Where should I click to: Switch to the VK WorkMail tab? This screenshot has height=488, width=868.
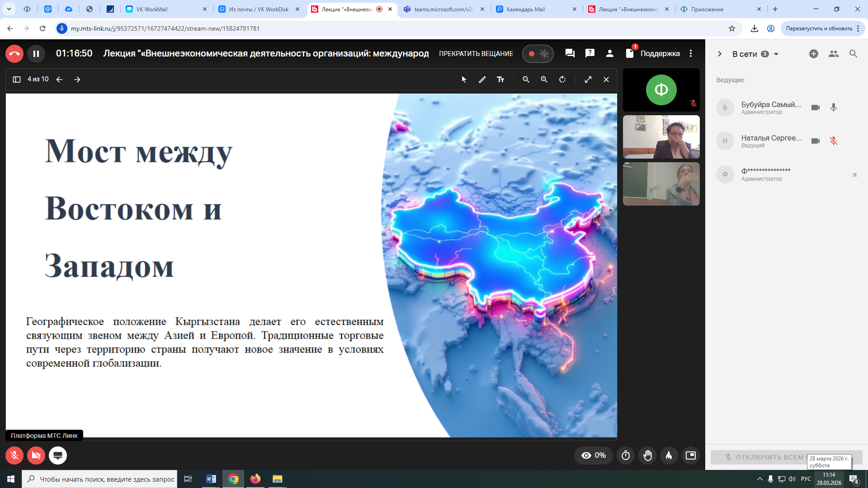tap(152, 9)
